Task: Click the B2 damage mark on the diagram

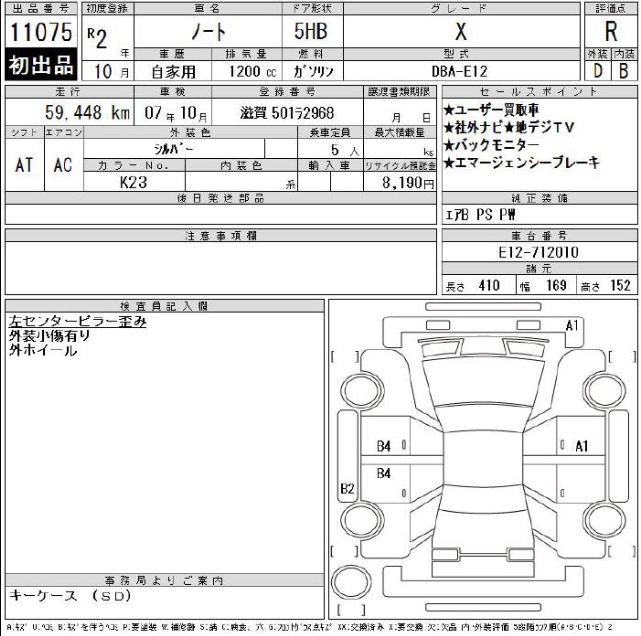Action: click(x=347, y=489)
